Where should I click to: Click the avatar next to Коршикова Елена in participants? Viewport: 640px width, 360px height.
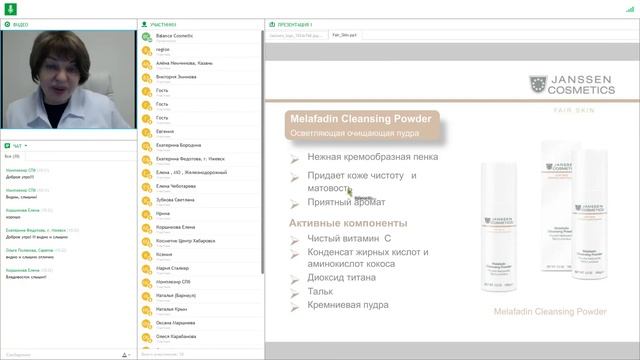coord(147,229)
